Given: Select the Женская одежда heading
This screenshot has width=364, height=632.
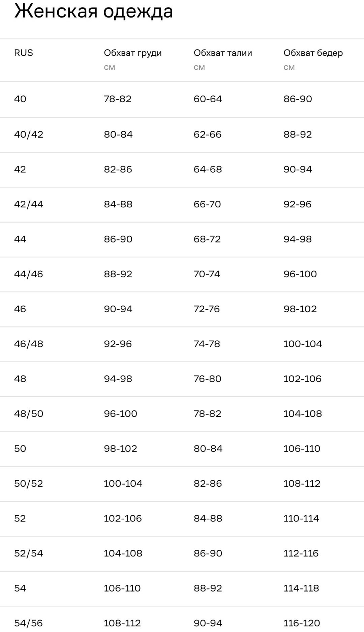Looking at the screenshot, I should (x=94, y=12).
